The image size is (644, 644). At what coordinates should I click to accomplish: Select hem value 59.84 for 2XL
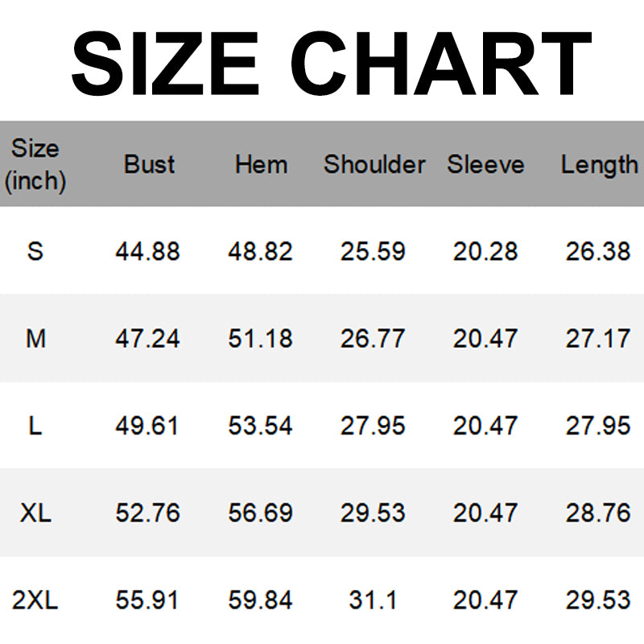tap(260, 600)
